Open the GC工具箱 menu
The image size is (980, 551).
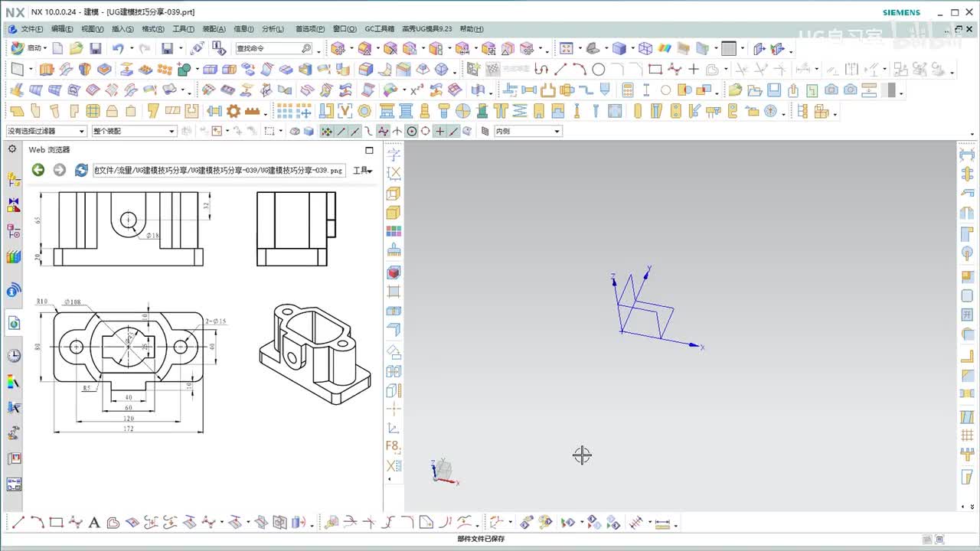379,29
